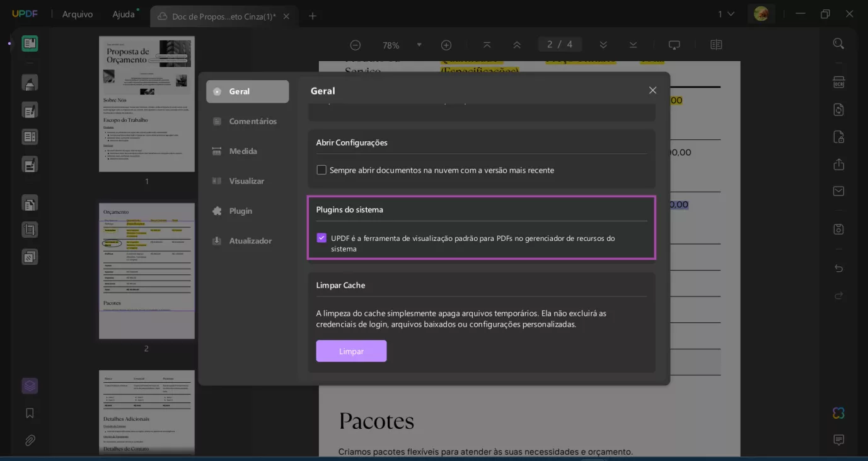Click the Limpar cache button
This screenshot has width=868, height=461.
pos(351,351)
